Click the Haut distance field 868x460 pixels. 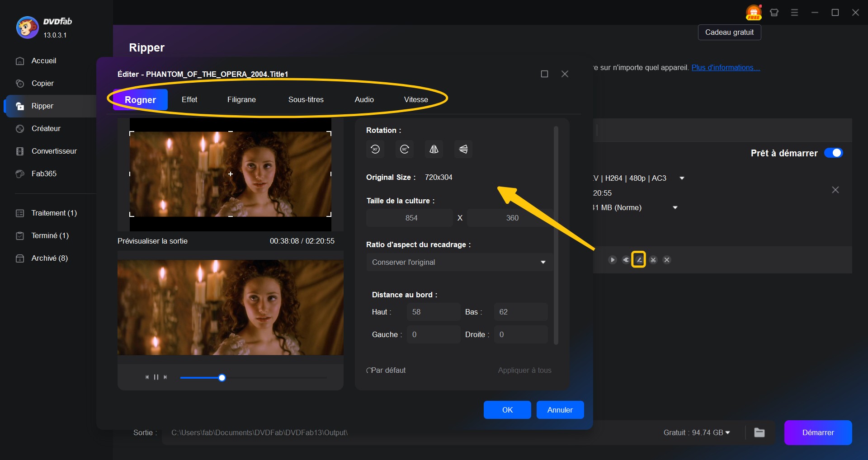(434, 312)
